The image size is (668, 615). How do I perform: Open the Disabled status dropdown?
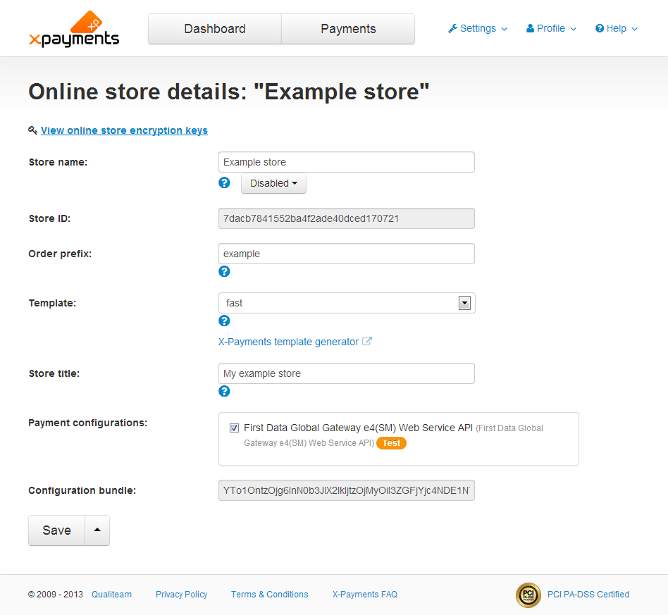(x=274, y=183)
